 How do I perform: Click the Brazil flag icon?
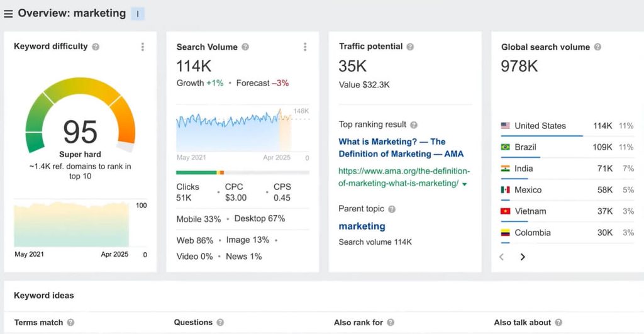click(505, 147)
